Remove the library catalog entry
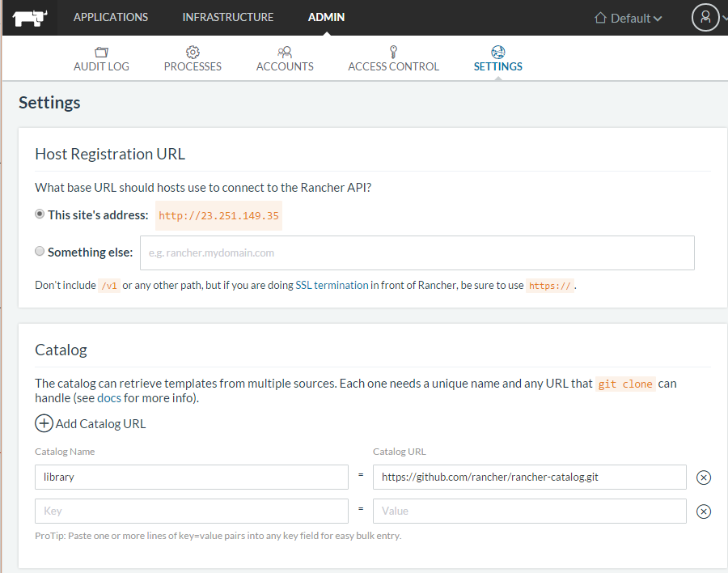The image size is (728, 573). point(704,477)
